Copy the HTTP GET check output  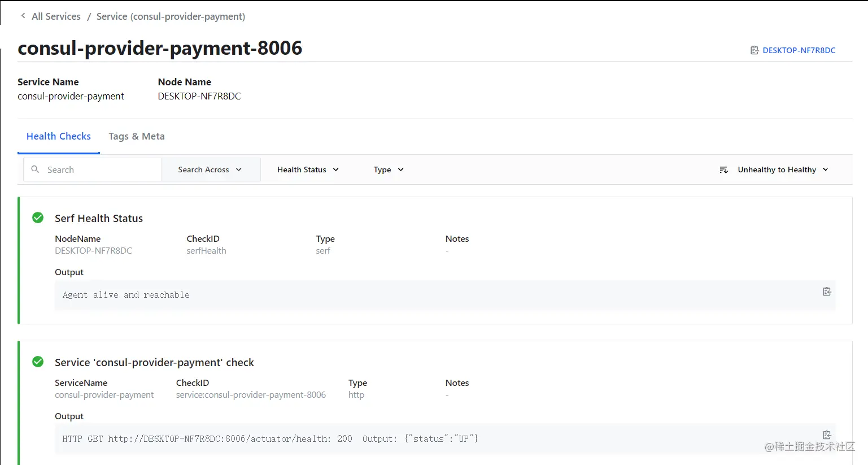coord(827,435)
